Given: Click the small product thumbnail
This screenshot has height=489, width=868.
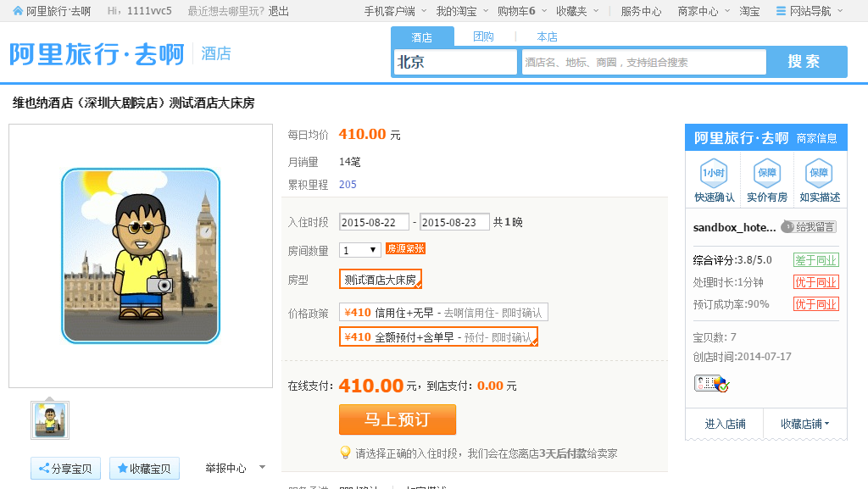Looking at the screenshot, I should (50, 420).
